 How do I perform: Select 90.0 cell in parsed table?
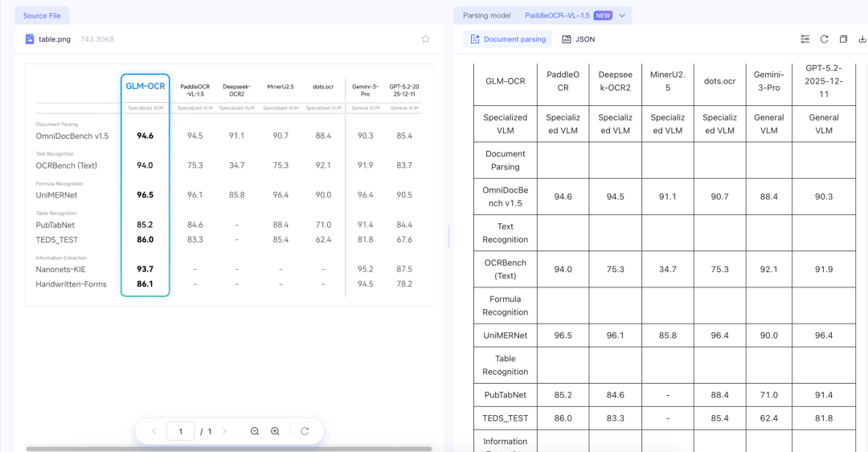coord(769,336)
